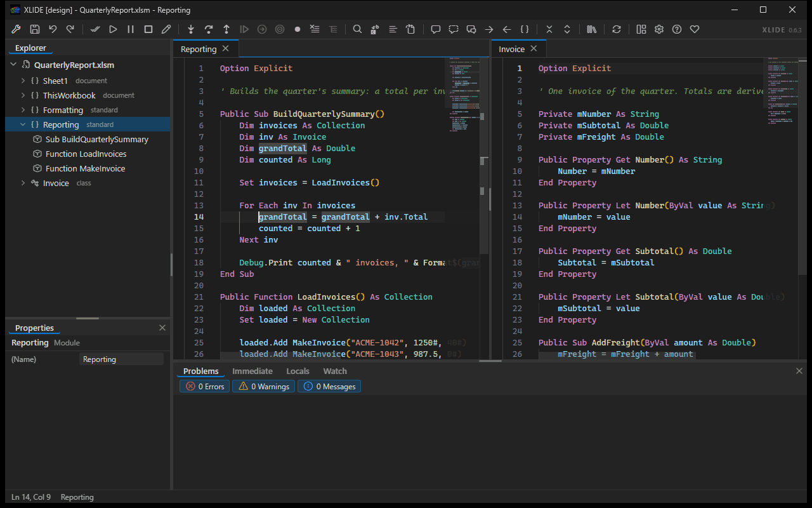
Task: Toggle design mode with the pencil icon
Action: click(166, 29)
